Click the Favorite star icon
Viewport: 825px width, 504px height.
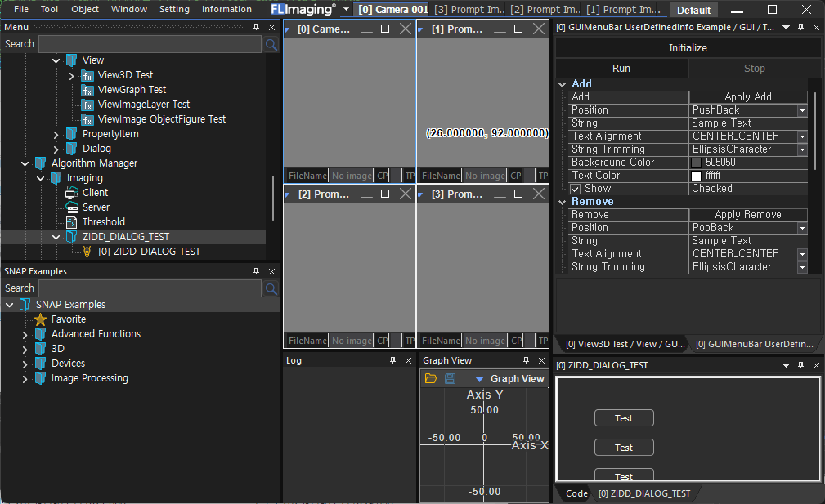coord(41,319)
